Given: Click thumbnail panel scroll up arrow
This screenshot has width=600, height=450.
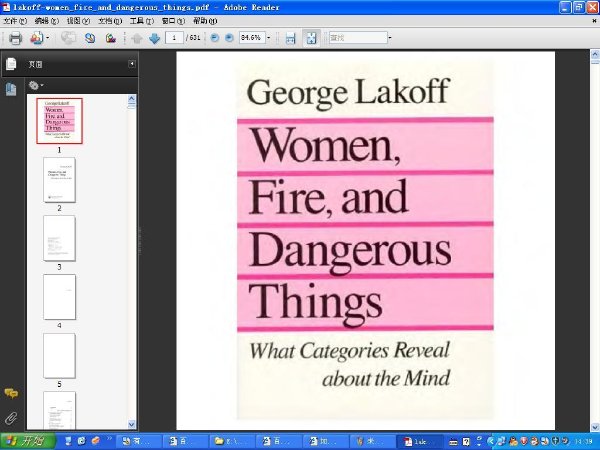Looking at the screenshot, I should (x=132, y=99).
